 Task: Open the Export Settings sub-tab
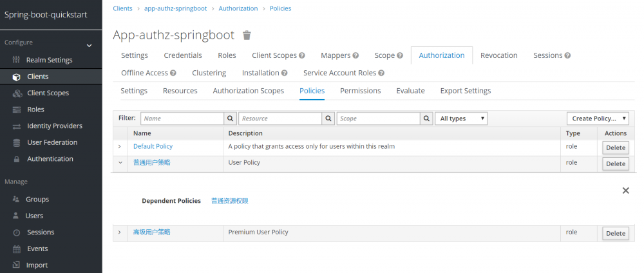point(466,91)
